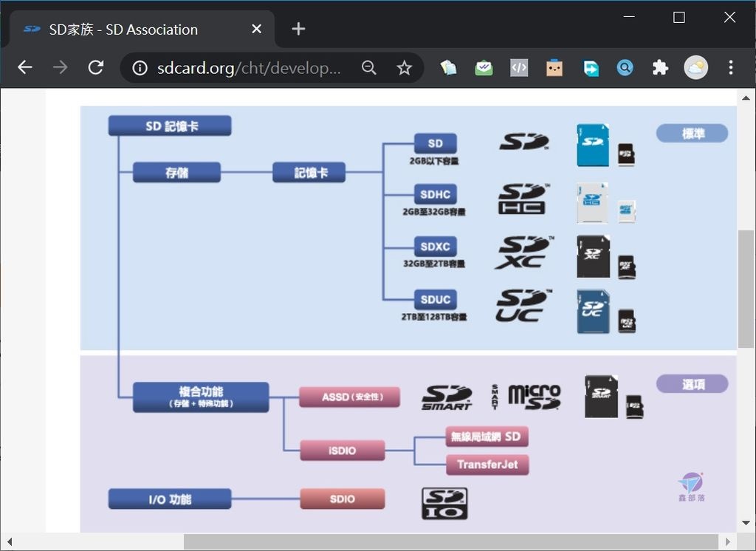756x551 pixels.
Task: Click the SDUC box
Action: (436, 299)
